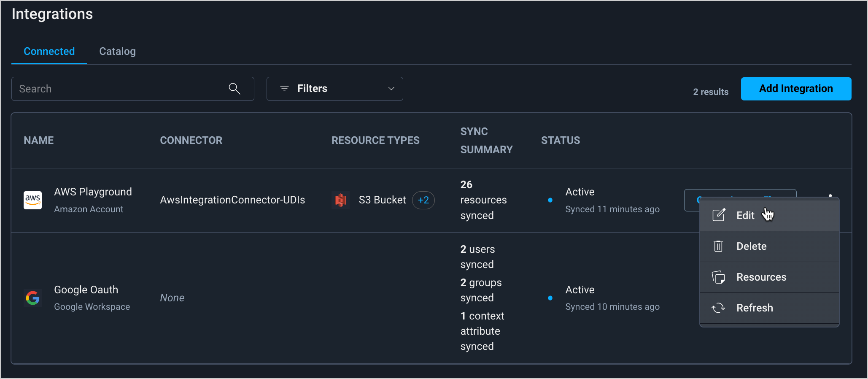Viewport: 868px width, 379px height.
Task: Choose Delete from the context menu
Action: pos(751,246)
